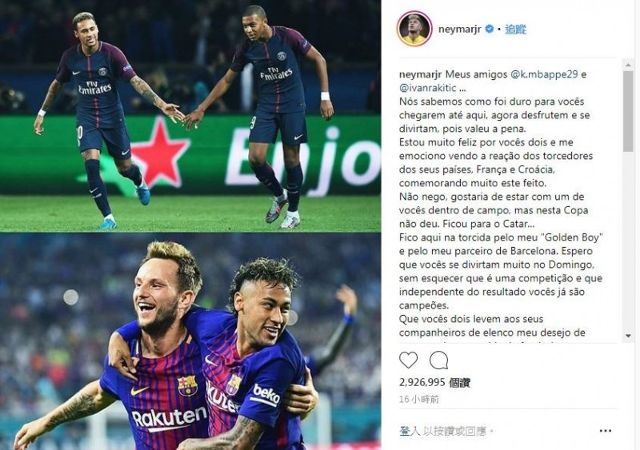Open neymarjr profile avatar picture
Image resolution: width=640 pixels, height=450 pixels.
tap(414, 29)
